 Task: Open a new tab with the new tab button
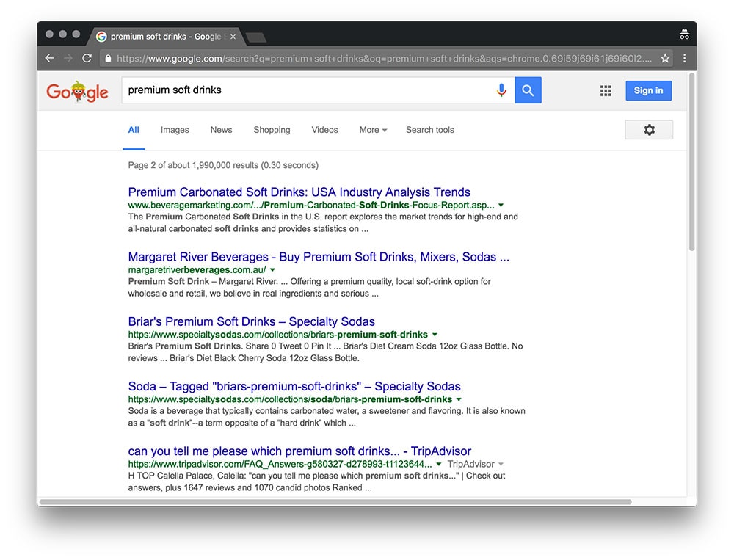click(255, 37)
